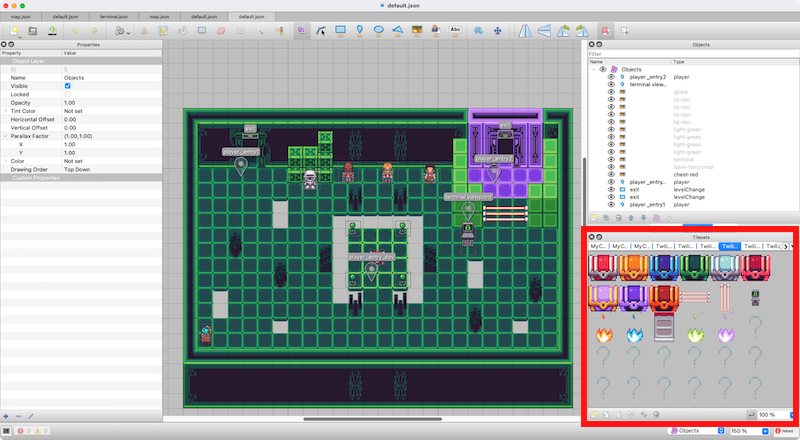Click the Flip Horizontal icon
Image resolution: width=800 pixels, height=440 pixels.
[x=527, y=31]
